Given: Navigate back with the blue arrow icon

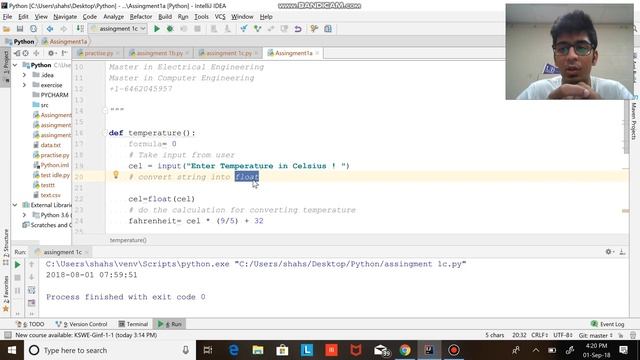Looking at the screenshot, I should pos(50,29).
